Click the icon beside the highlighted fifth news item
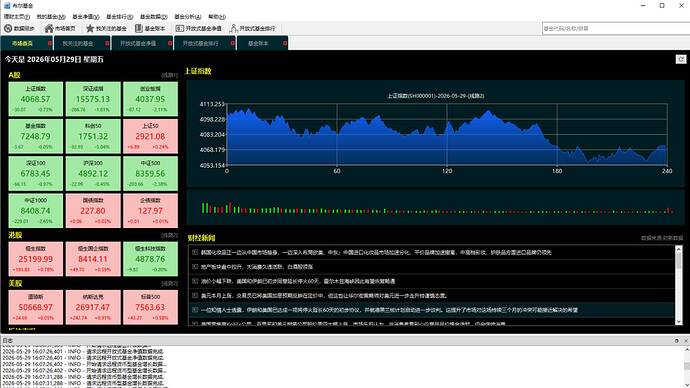Viewport: 690px width, 388px height. click(195, 310)
